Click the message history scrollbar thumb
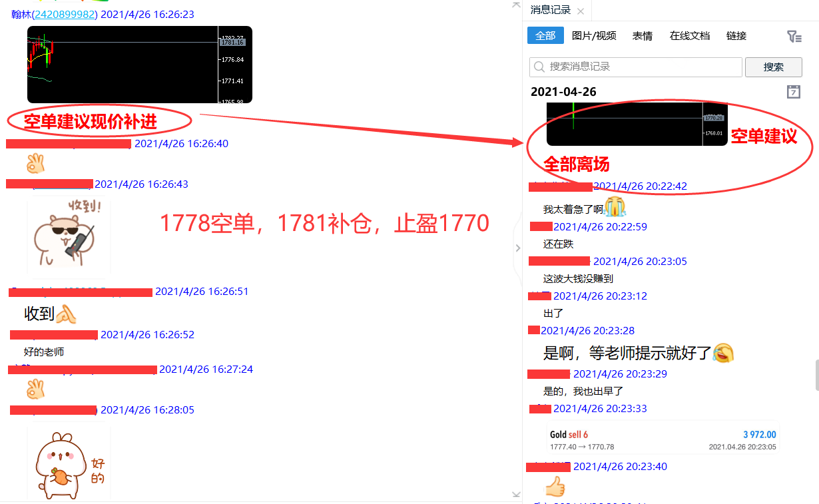This screenshot has width=819, height=504. 816,376
